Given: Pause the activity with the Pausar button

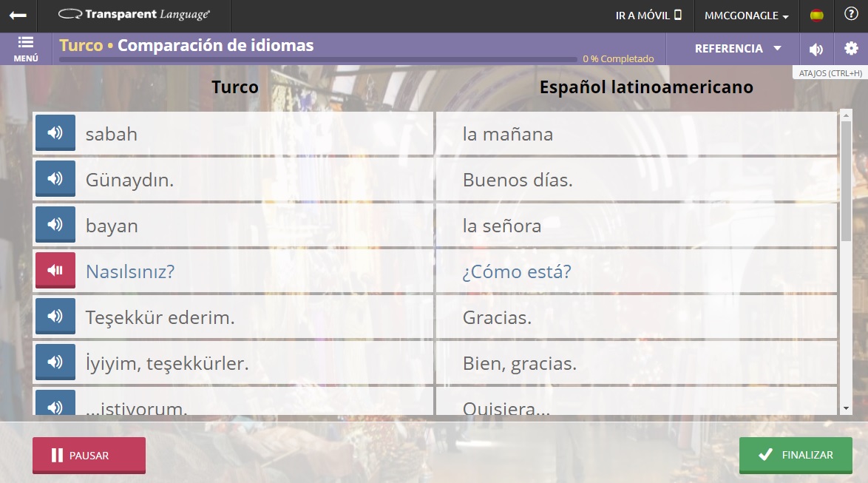Looking at the screenshot, I should point(89,455).
